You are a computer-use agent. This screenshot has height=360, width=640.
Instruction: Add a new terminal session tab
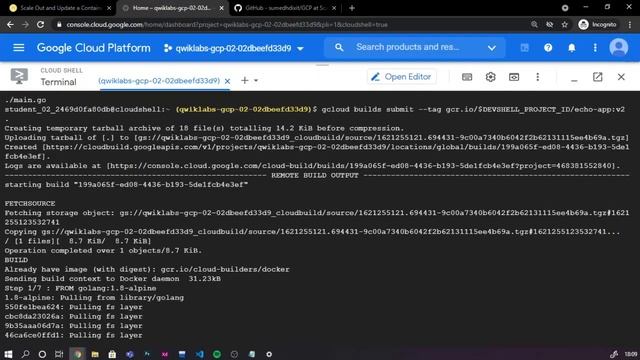point(244,80)
